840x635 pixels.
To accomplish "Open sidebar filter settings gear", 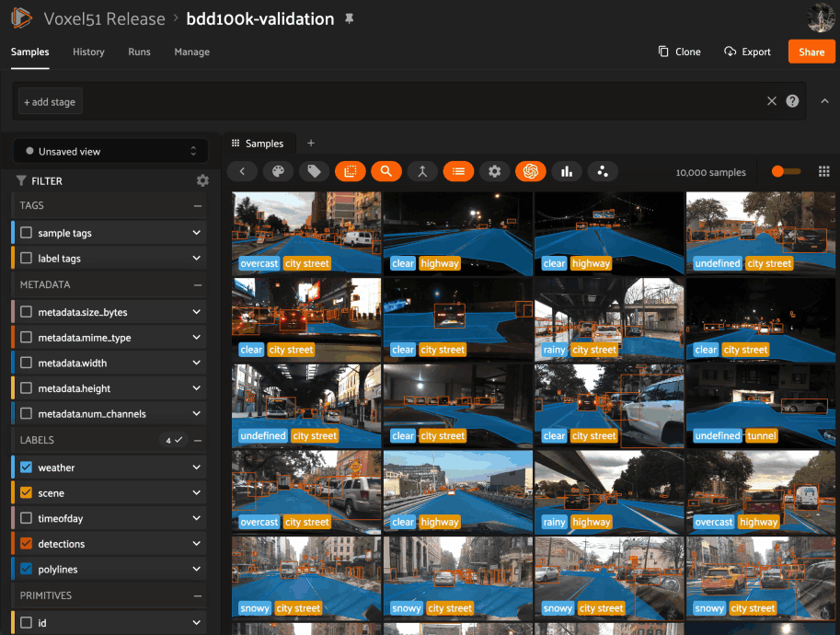I will pos(202,180).
